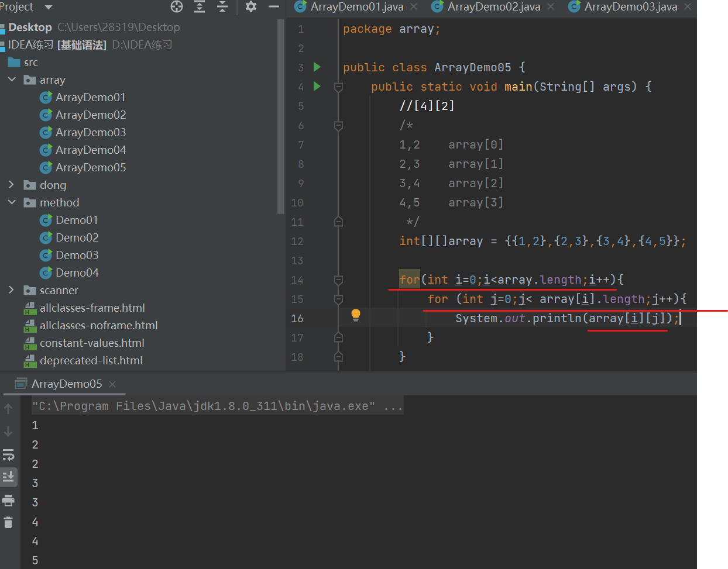728x569 pixels.
Task: Click the yellow lightbulb quick-fix icon
Action: (x=355, y=315)
